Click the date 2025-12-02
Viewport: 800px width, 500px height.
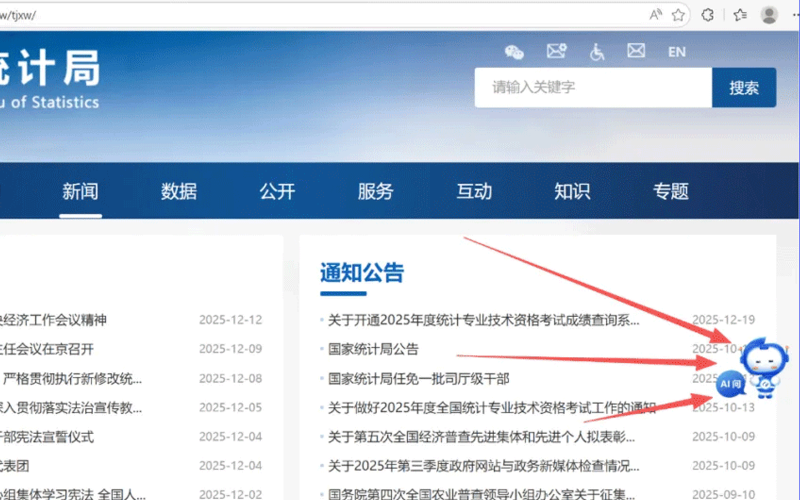point(231,494)
